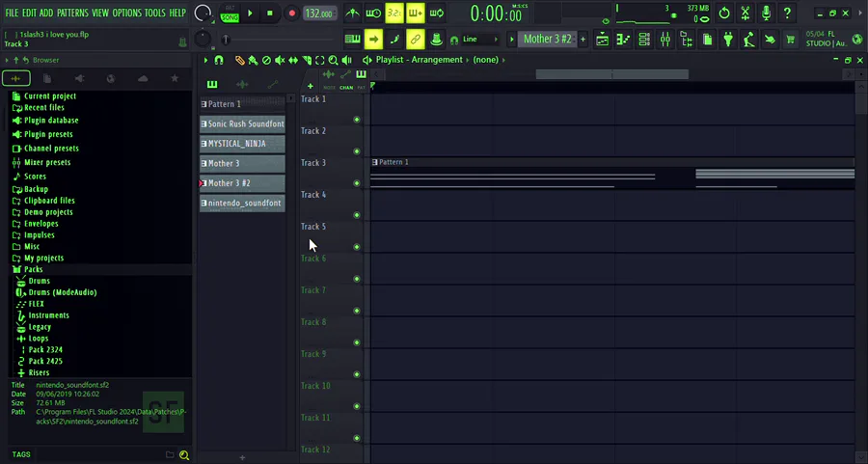Open the Mixer icon
868x464 pixels.
pyautogui.click(x=665, y=40)
